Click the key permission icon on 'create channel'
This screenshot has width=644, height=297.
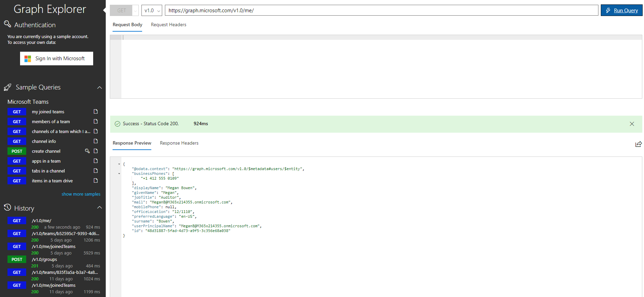click(x=87, y=151)
